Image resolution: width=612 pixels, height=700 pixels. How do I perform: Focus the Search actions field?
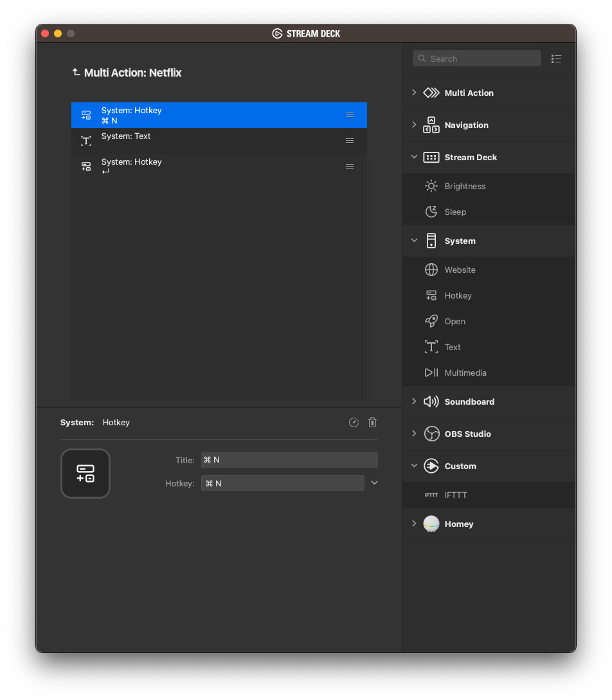[477, 59]
